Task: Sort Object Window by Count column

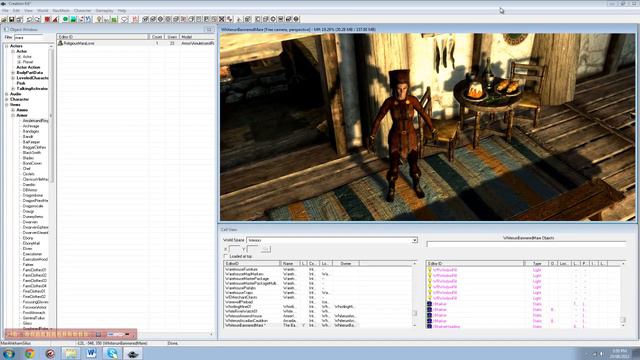Action: click(157, 37)
